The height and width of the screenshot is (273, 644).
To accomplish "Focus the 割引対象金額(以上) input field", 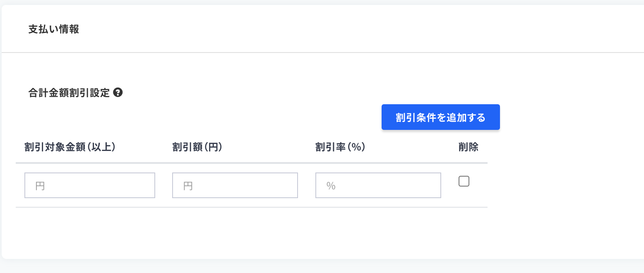I will pos(90,185).
